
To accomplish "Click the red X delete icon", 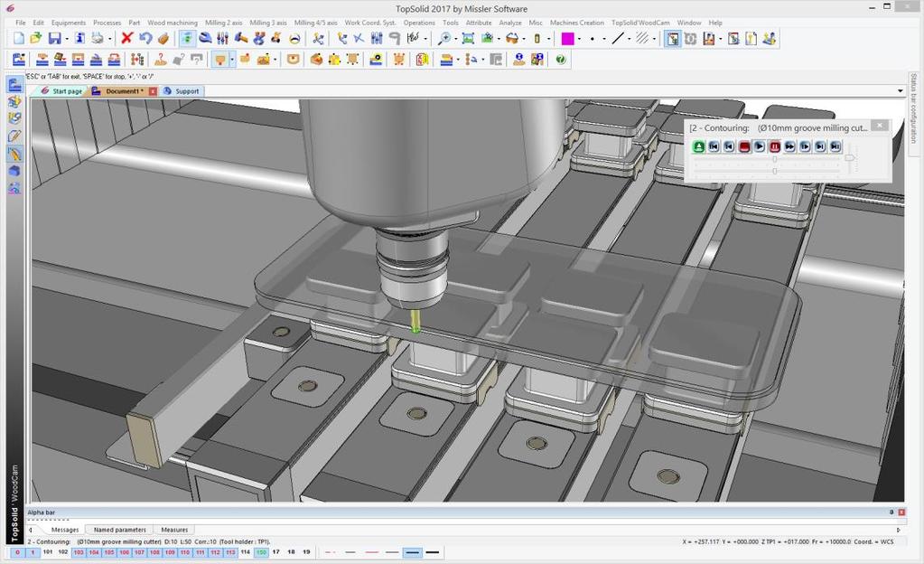I will tap(126, 38).
